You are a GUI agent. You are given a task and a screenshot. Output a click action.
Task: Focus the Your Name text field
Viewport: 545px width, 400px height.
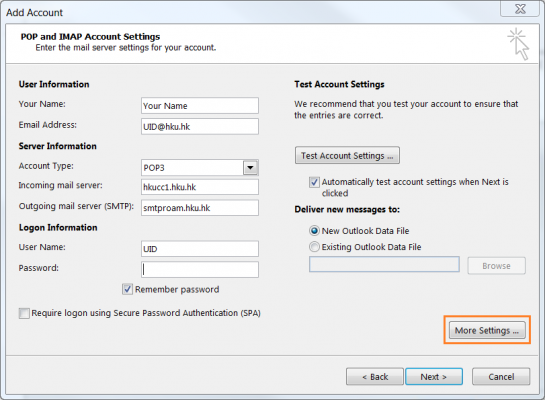200,106
